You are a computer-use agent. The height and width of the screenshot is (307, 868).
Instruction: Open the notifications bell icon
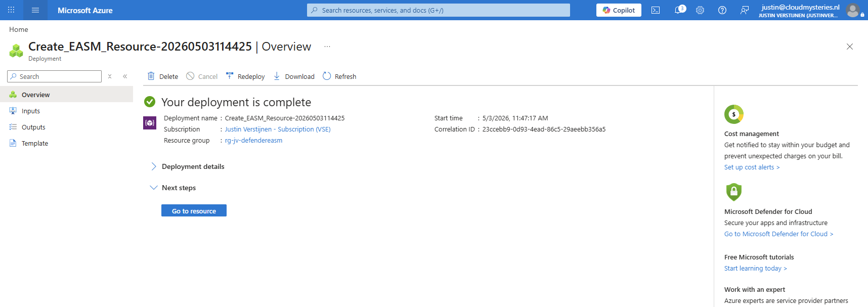[679, 10]
